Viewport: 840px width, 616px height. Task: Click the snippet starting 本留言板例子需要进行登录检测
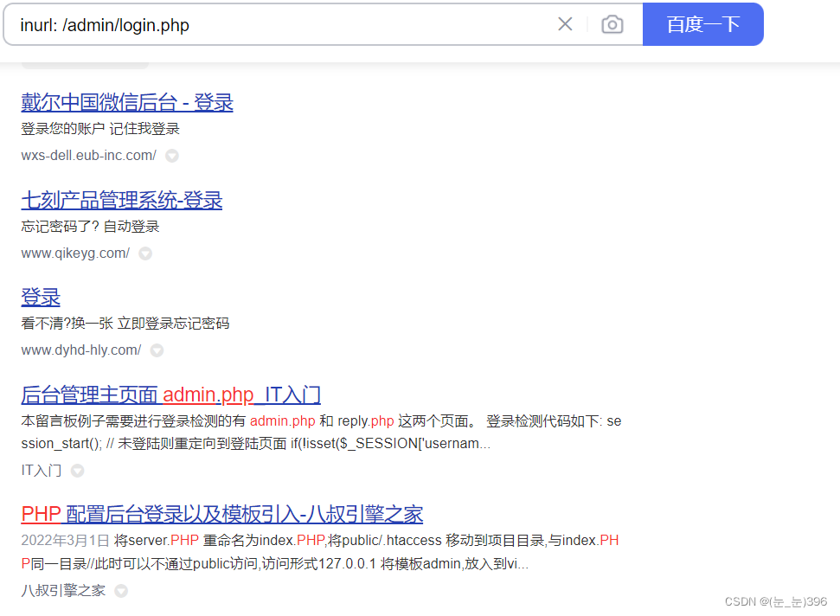click(x=322, y=433)
